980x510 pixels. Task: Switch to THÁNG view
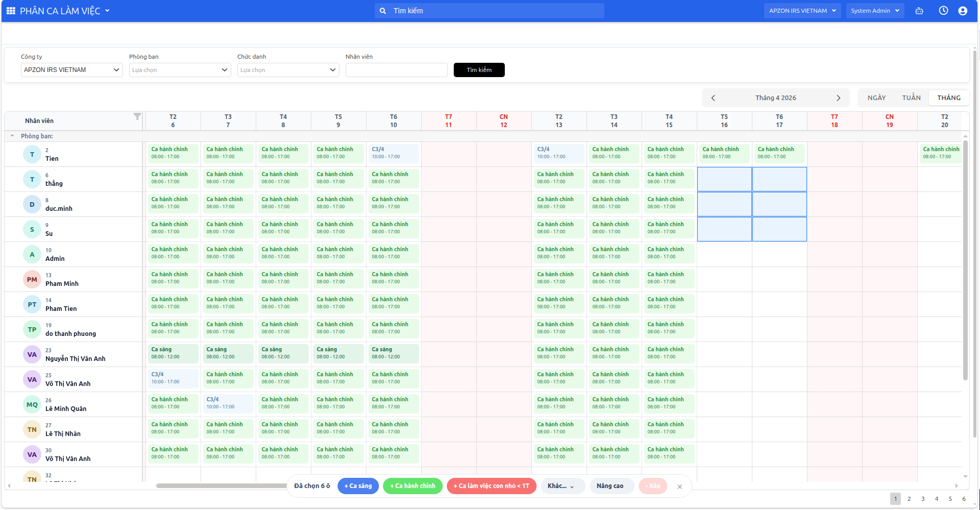coord(949,98)
